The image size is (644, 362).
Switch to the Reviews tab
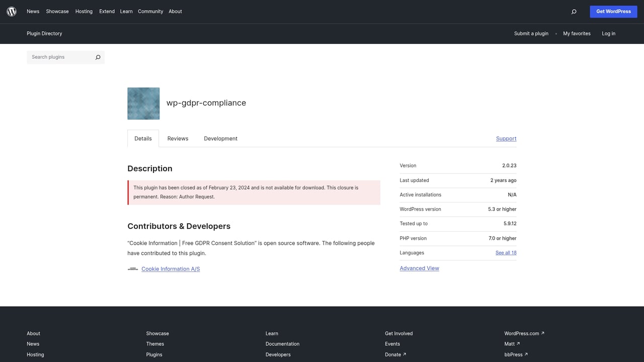tap(177, 138)
